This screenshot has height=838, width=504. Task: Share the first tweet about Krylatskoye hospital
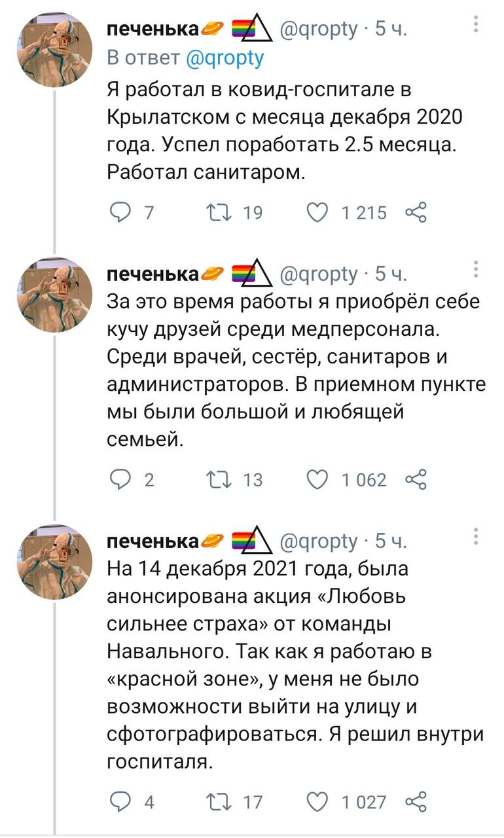click(x=416, y=212)
